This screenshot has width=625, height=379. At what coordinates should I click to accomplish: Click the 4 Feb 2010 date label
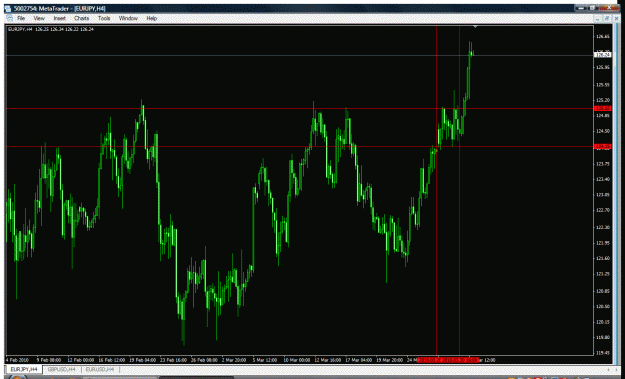point(17,360)
